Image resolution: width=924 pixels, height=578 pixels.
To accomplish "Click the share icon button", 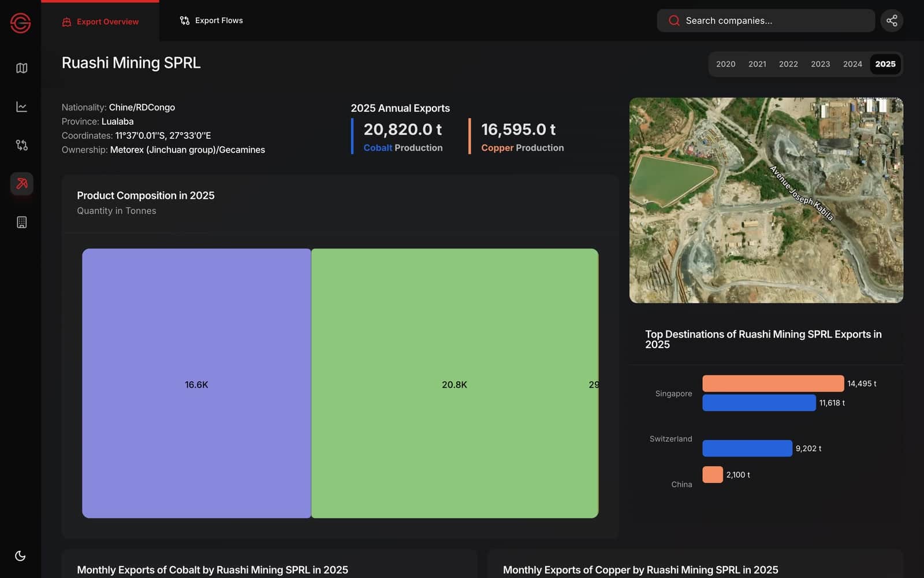I will click(x=892, y=21).
